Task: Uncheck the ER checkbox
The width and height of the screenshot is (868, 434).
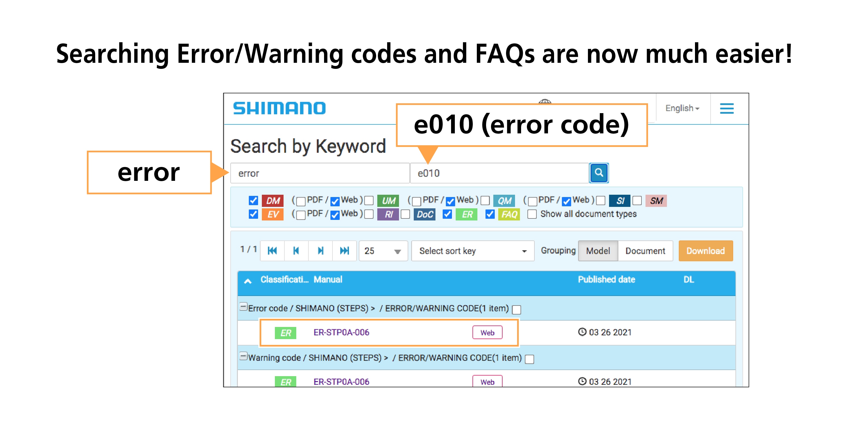Action: tap(447, 214)
